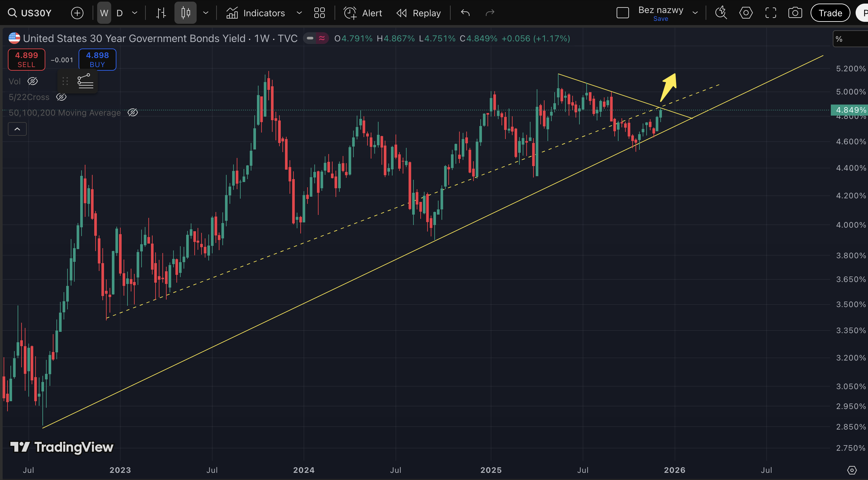The width and height of the screenshot is (868, 480).
Task: Click the undo arrow
Action: coord(465,13)
